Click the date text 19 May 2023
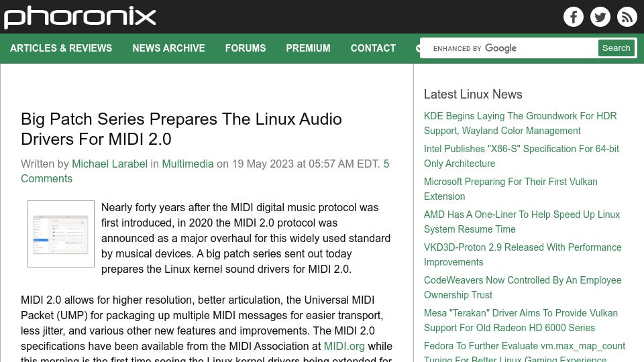 [x=263, y=164]
